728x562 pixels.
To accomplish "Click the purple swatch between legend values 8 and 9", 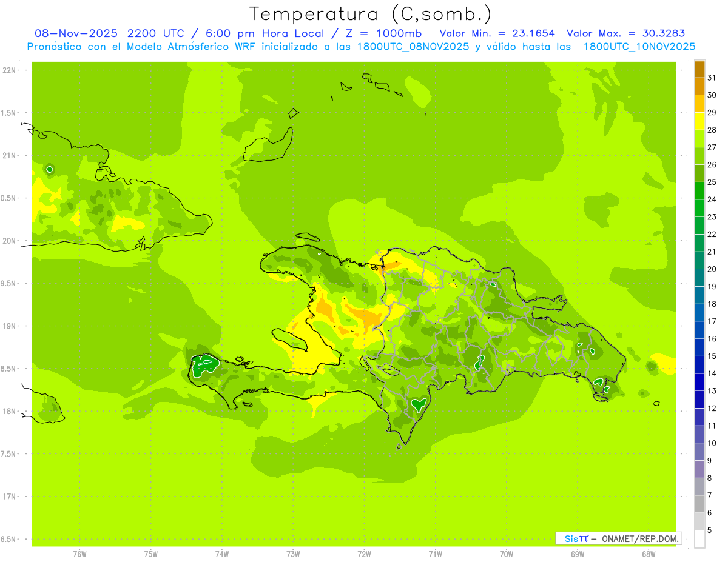I will tap(699, 469).
